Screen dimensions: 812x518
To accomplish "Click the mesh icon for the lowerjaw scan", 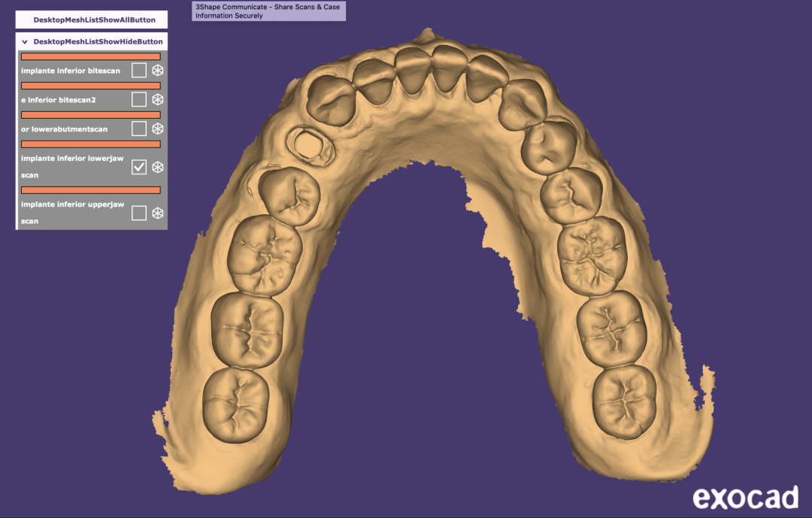I will click(158, 167).
